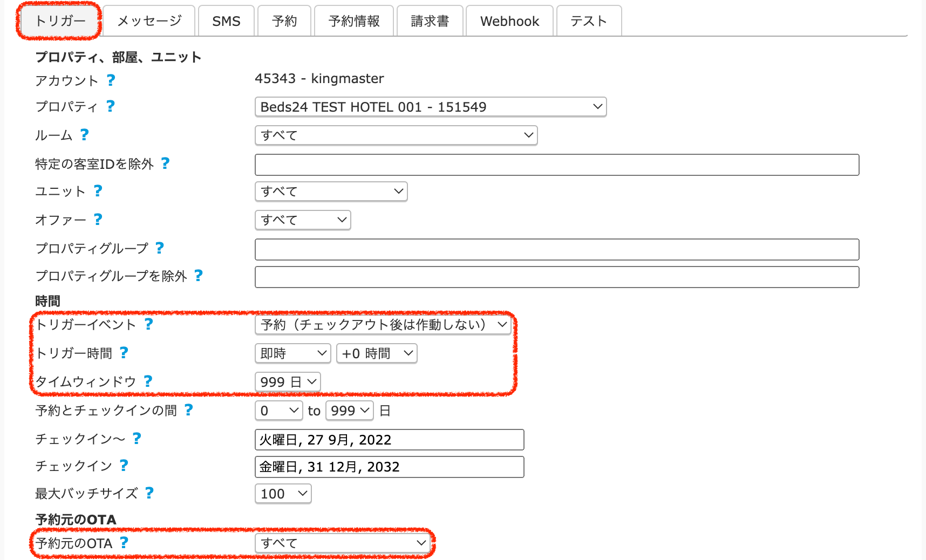Image resolution: width=926 pixels, height=560 pixels.
Task: Open the +0 時間 offset dropdown
Action: [x=376, y=353]
